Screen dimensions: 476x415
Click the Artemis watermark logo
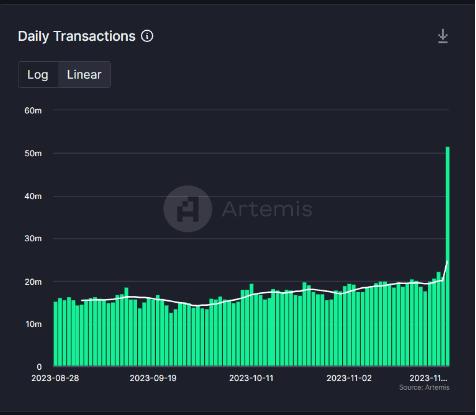tap(188, 209)
